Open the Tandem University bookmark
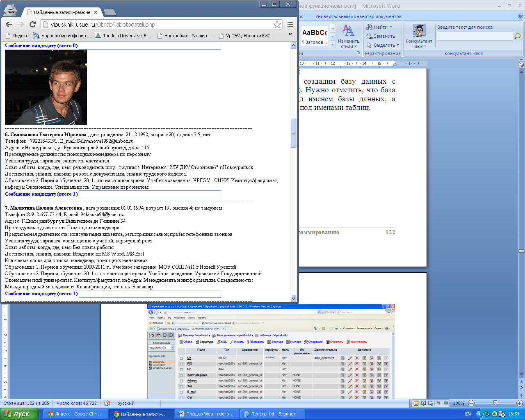This screenshot has width=525, height=420. point(123,36)
